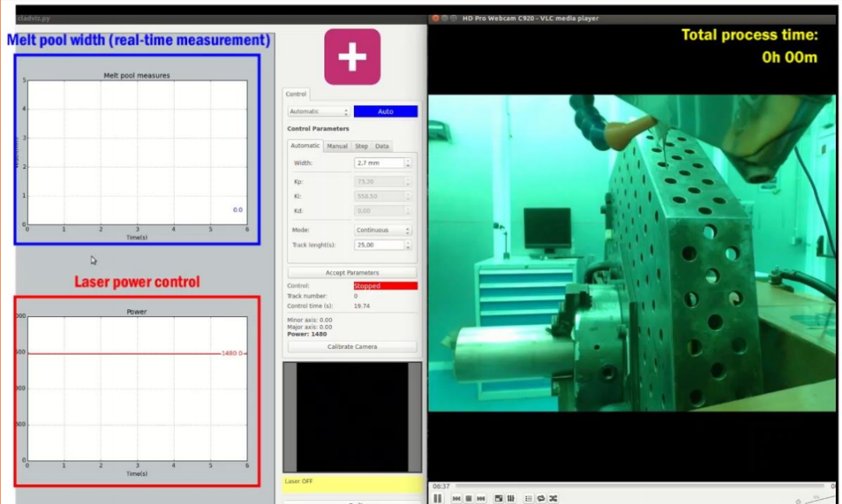The image size is (842, 504).
Task: Toggle VLC loop repeat icon
Action: (x=540, y=499)
